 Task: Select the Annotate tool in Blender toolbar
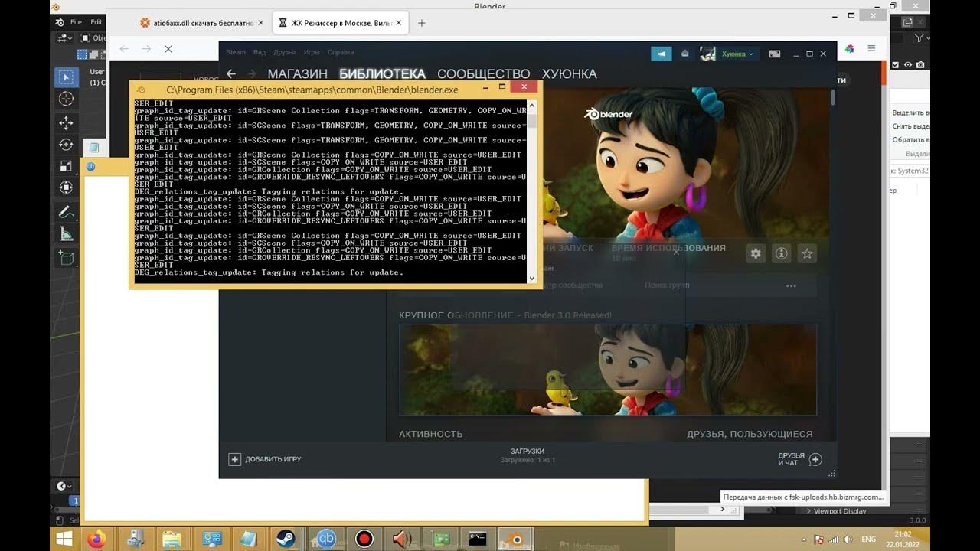tap(66, 212)
